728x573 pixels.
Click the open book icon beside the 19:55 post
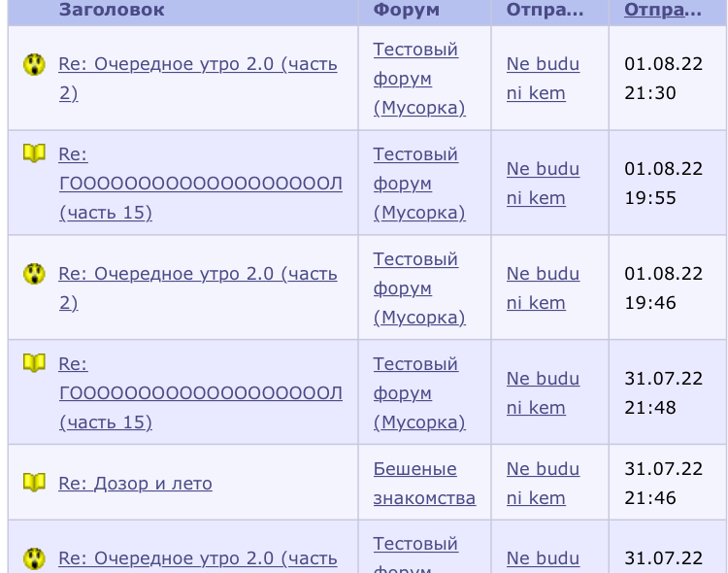coord(34,152)
